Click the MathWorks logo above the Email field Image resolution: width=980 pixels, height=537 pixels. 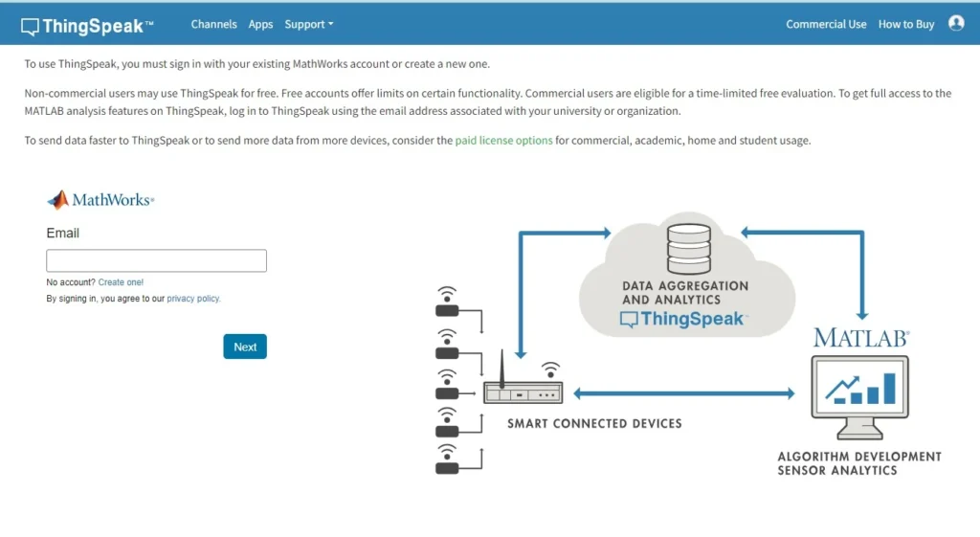point(100,199)
